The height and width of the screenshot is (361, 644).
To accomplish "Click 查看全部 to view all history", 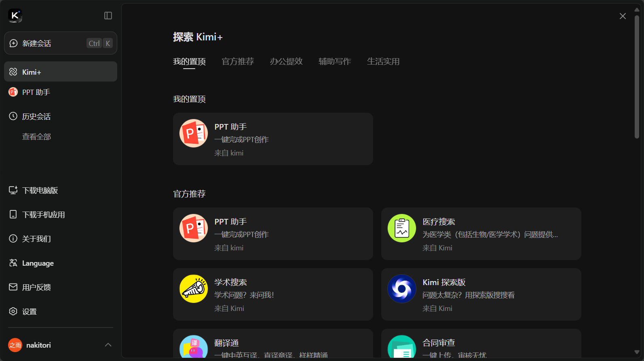I will click(x=36, y=136).
